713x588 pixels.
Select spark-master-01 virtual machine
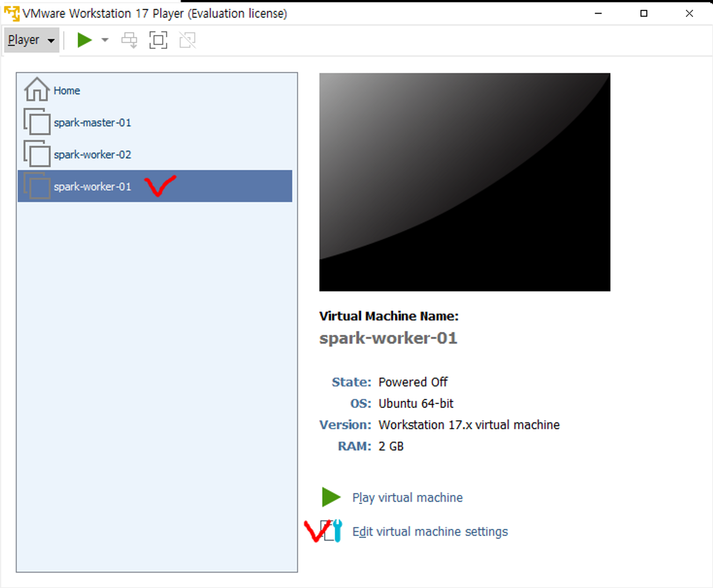(155, 122)
